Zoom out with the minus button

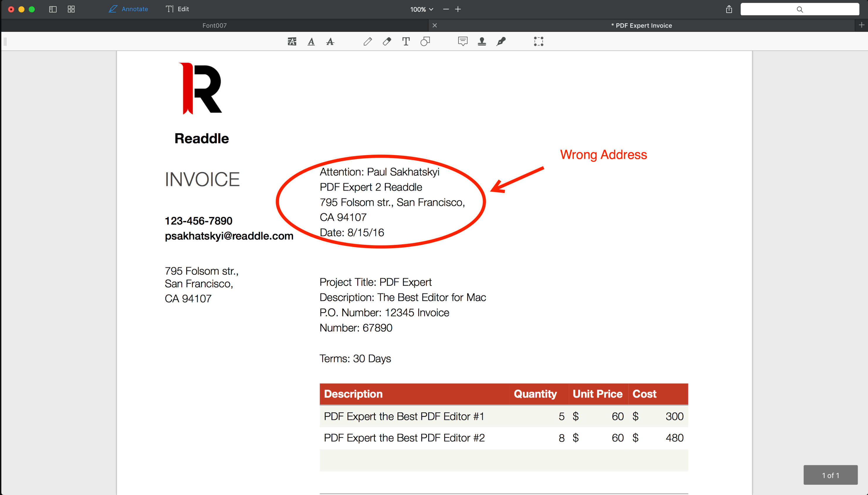coord(446,9)
